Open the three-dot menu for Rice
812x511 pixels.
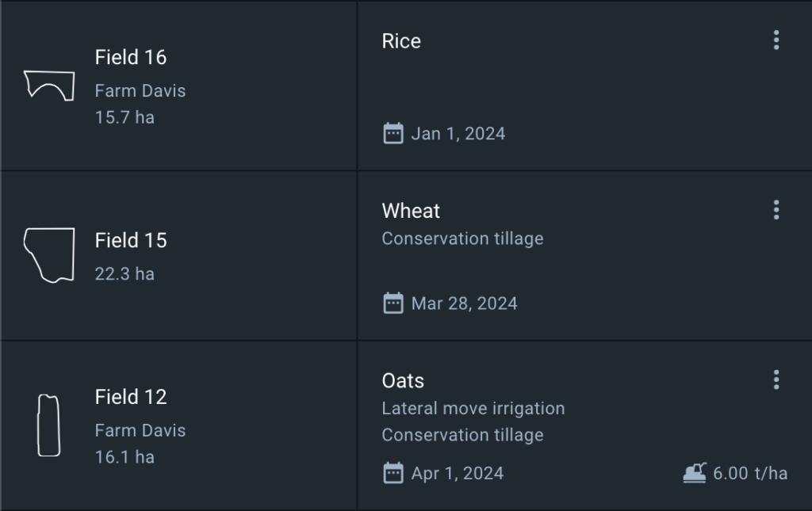point(776,40)
